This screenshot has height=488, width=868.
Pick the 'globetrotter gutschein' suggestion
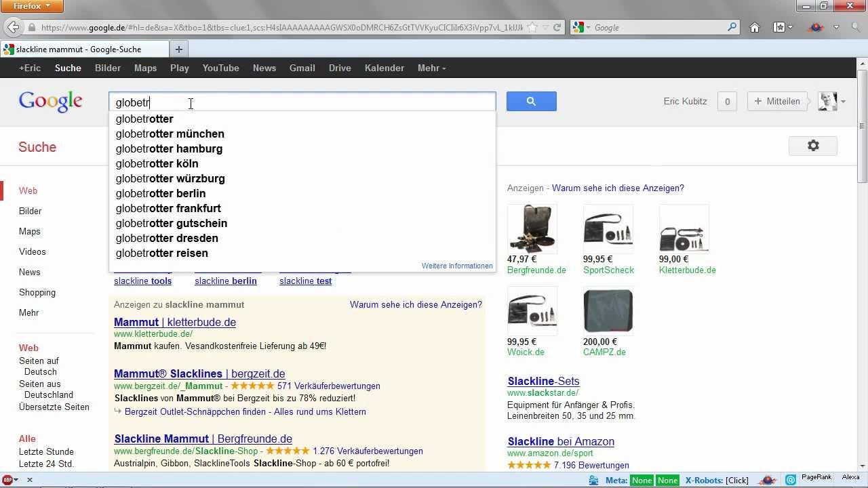302,223
